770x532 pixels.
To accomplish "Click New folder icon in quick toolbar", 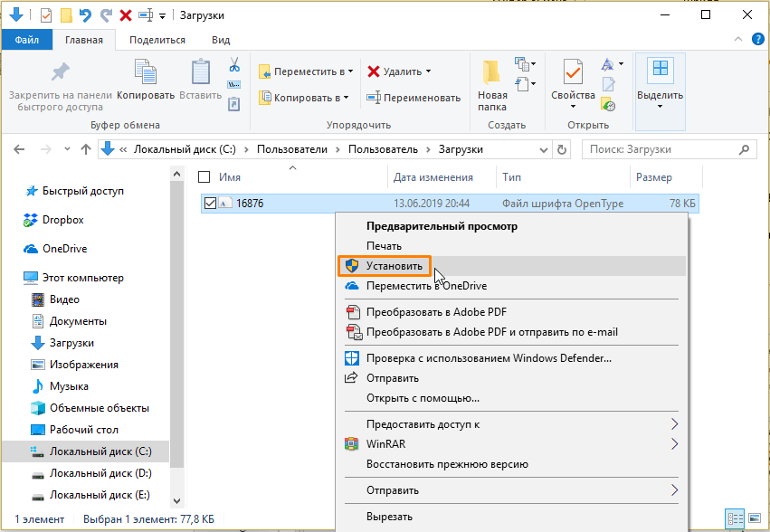I will [66, 15].
